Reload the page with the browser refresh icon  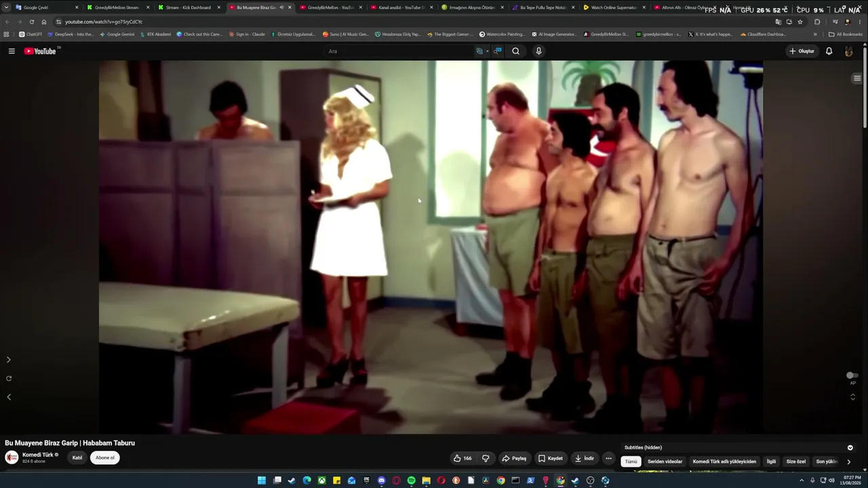[31, 22]
